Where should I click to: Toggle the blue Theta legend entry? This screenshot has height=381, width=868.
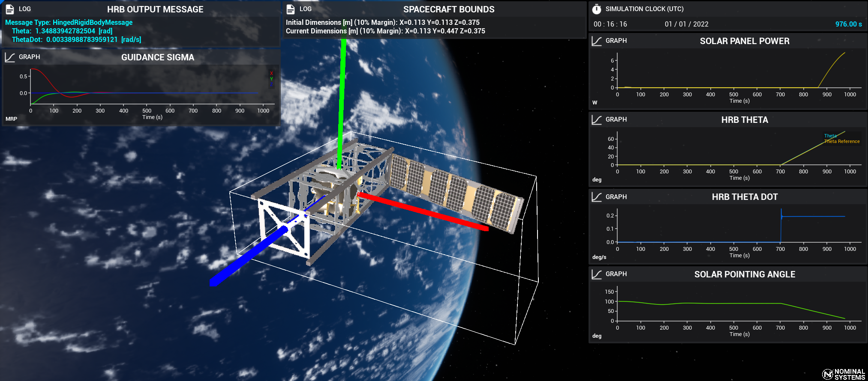click(x=830, y=136)
